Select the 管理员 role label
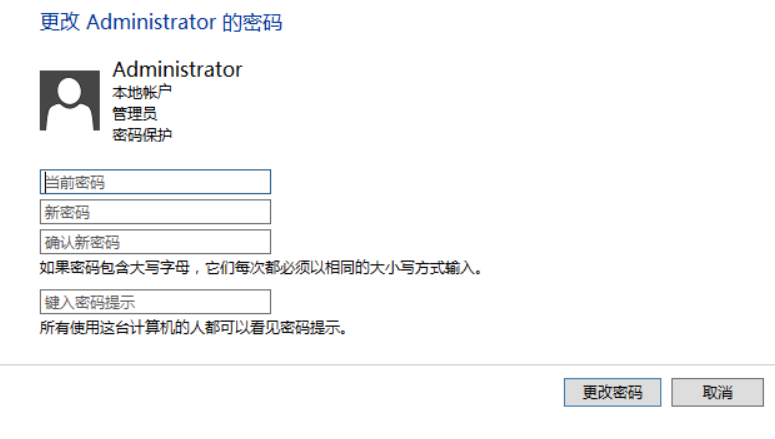The height and width of the screenshot is (439, 775). [x=134, y=114]
